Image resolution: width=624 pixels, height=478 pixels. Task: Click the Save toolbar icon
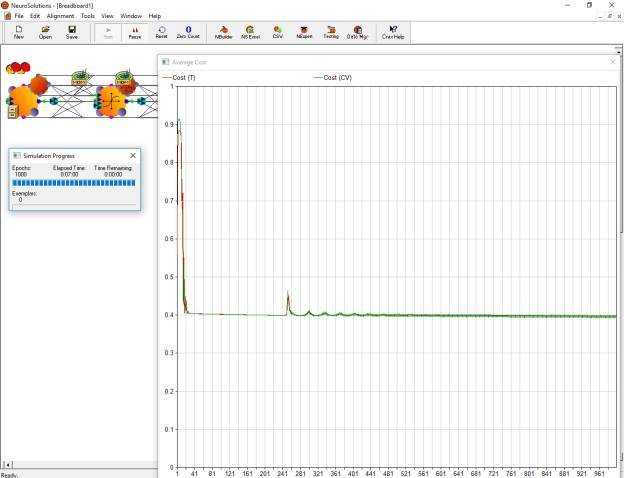(72, 32)
